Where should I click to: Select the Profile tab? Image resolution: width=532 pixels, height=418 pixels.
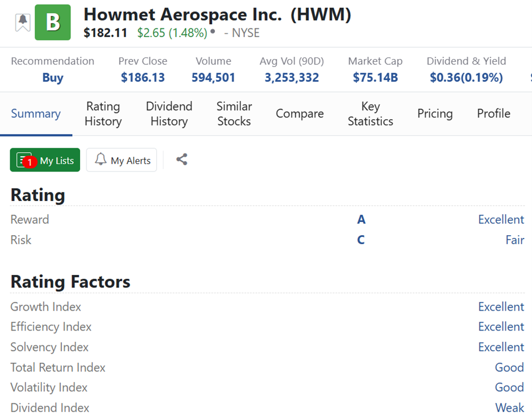tap(494, 114)
